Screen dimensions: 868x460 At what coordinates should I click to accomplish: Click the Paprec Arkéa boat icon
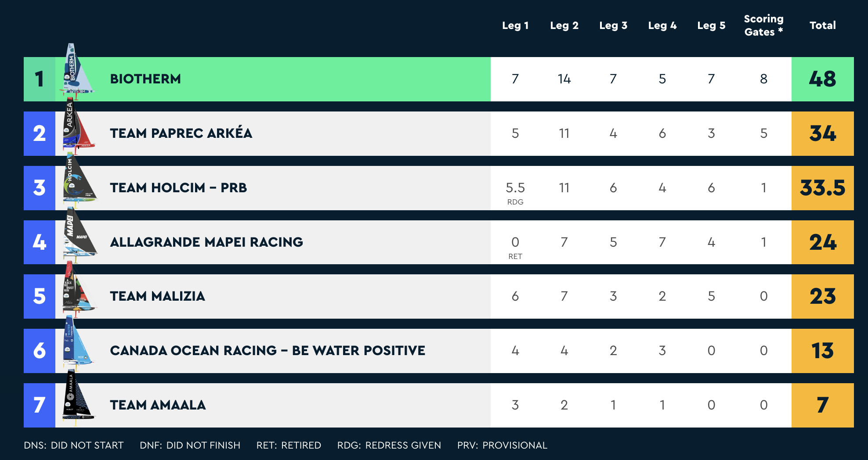[x=78, y=126]
